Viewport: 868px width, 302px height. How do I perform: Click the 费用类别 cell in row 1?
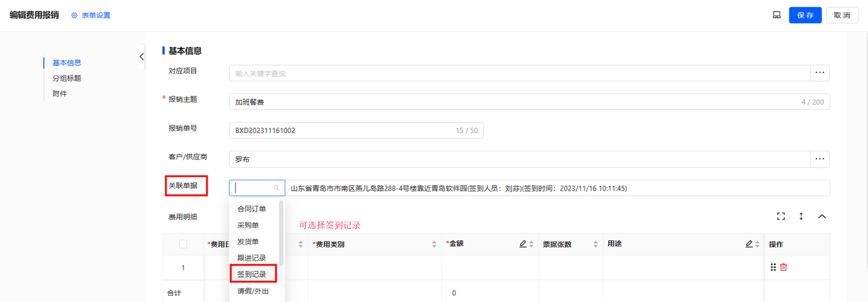[375, 267]
